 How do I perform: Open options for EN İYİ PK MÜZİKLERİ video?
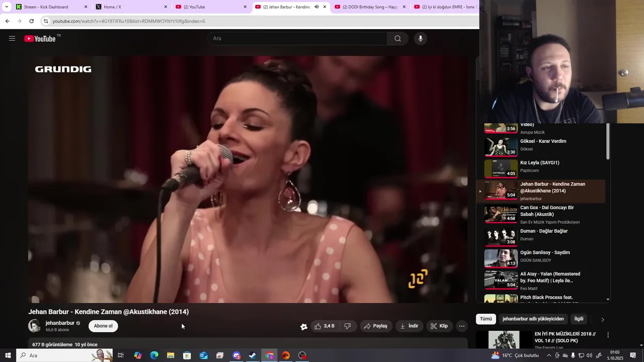tap(608, 335)
